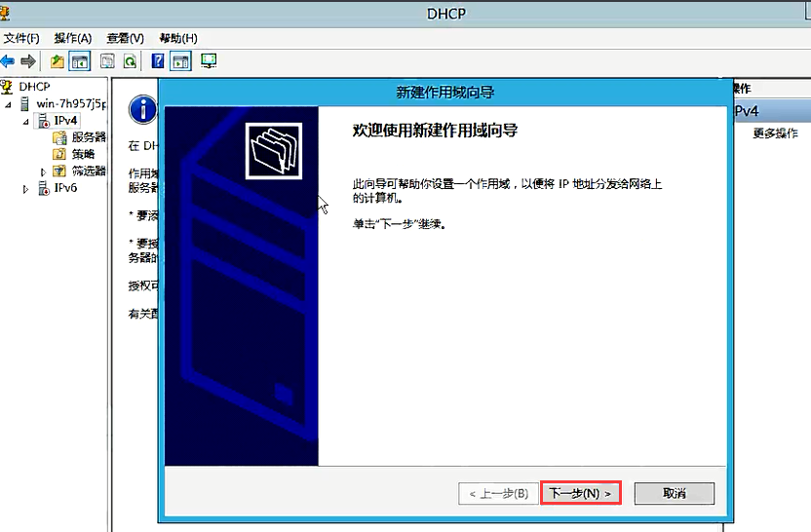Toggle the Show/Hide Action Pane icon
The image size is (811, 532).
coord(180,61)
